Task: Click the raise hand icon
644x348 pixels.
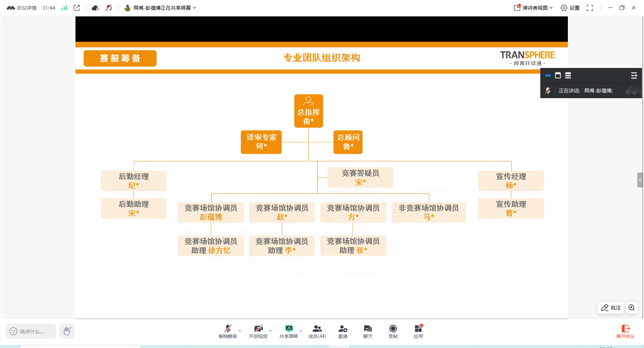Action: coord(67,331)
